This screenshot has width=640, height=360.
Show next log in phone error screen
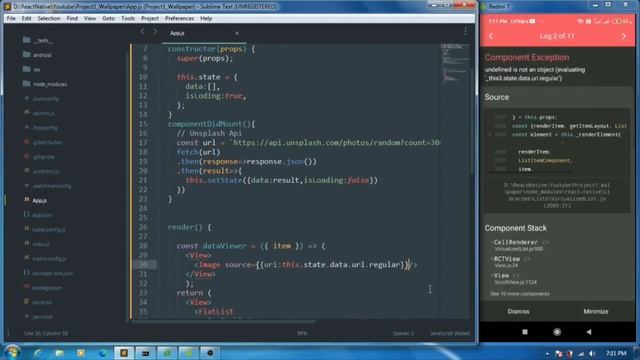point(623,36)
